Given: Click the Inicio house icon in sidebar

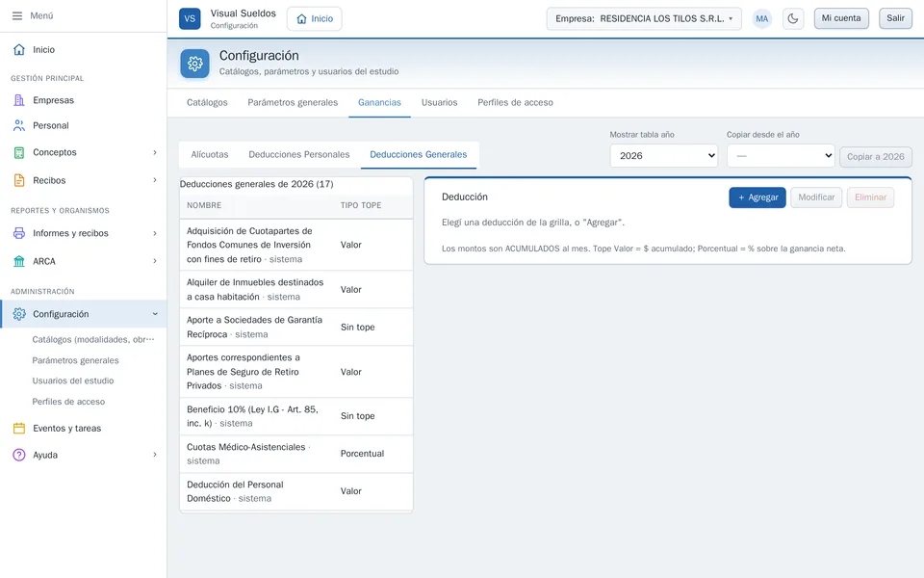Looking at the screenshot, I should 19,49.
